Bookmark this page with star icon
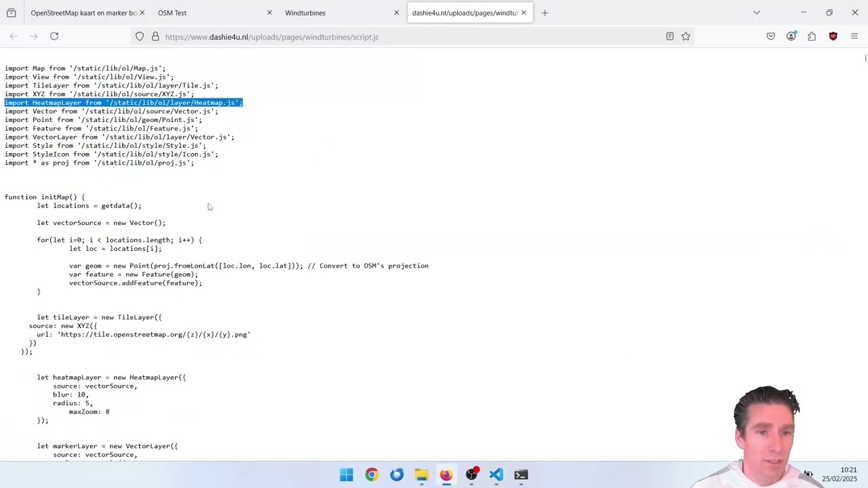The width and height of the screenshot is (868, 488). click(x=686, y=37)
